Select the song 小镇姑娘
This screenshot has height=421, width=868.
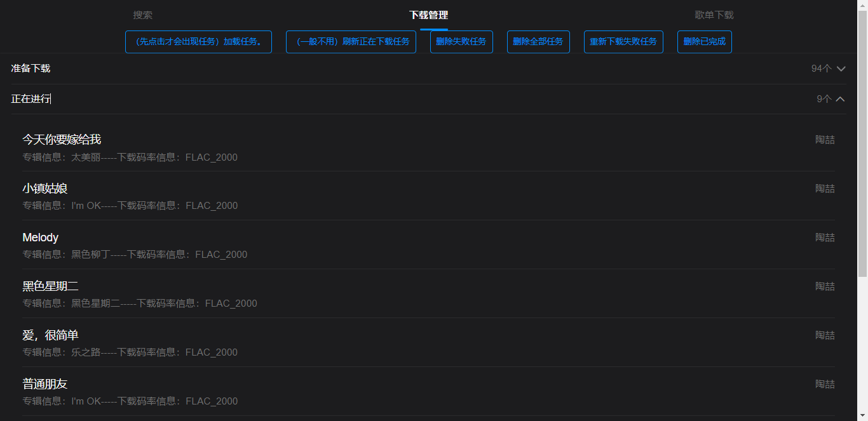pos(45,189)
